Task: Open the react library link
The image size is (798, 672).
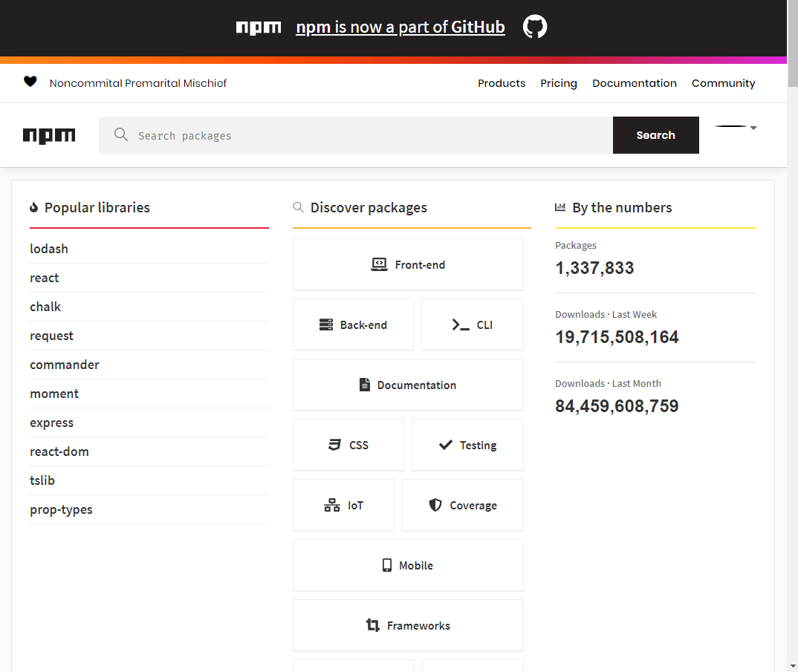Action: tap(45, 278)
